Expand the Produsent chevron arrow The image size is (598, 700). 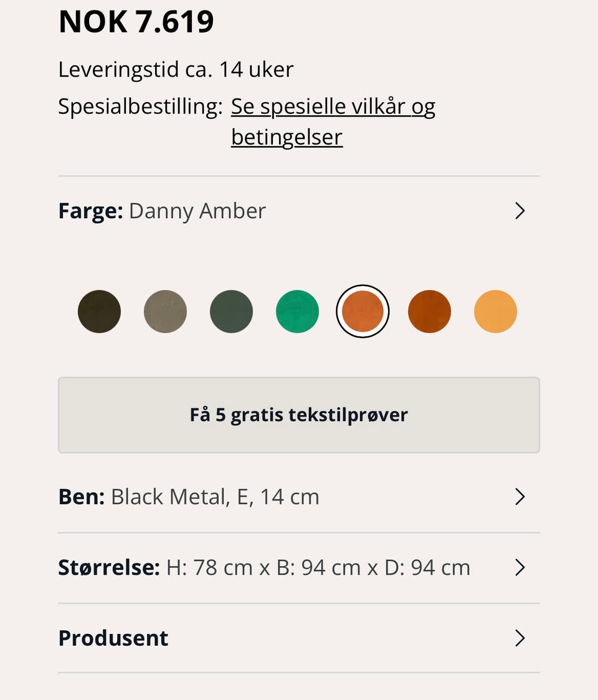(520, 638)
